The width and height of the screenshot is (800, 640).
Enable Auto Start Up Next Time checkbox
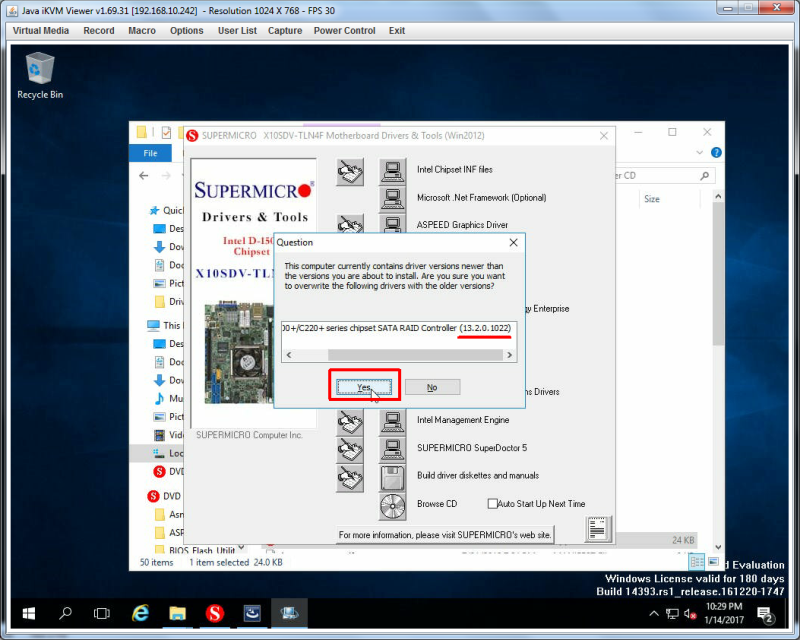tap(492, 504)
